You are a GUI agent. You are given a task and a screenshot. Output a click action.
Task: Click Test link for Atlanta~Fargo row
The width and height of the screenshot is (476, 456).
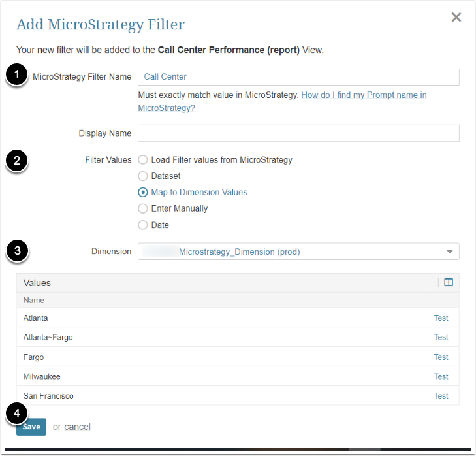click(x=441, y=338)
